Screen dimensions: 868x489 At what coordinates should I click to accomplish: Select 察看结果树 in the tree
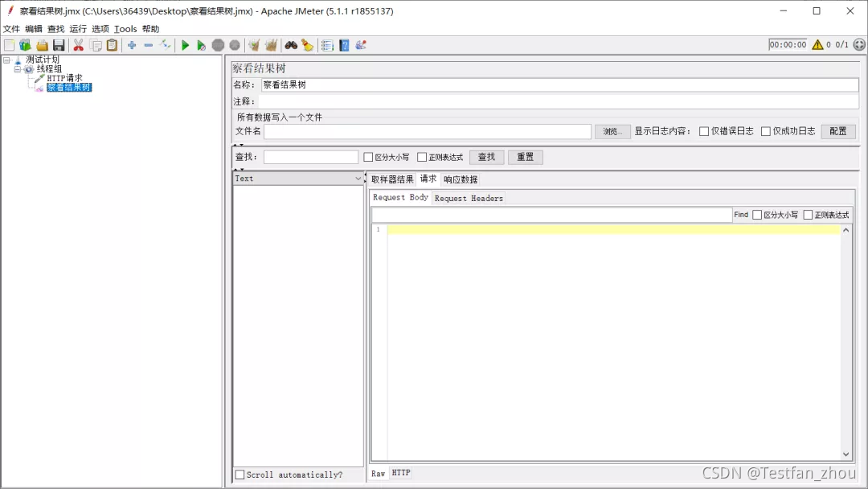click(69, 88)
